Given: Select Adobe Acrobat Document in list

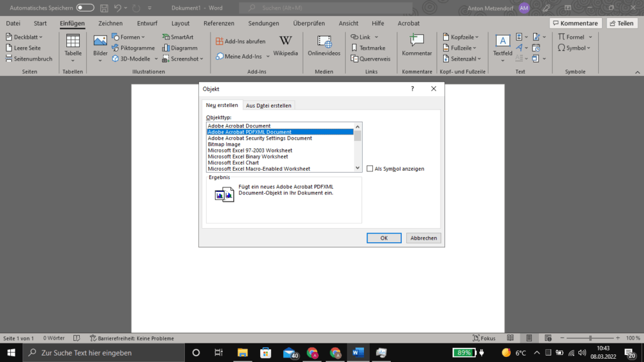Looking at the screenshot, I should tap(279, 126).
